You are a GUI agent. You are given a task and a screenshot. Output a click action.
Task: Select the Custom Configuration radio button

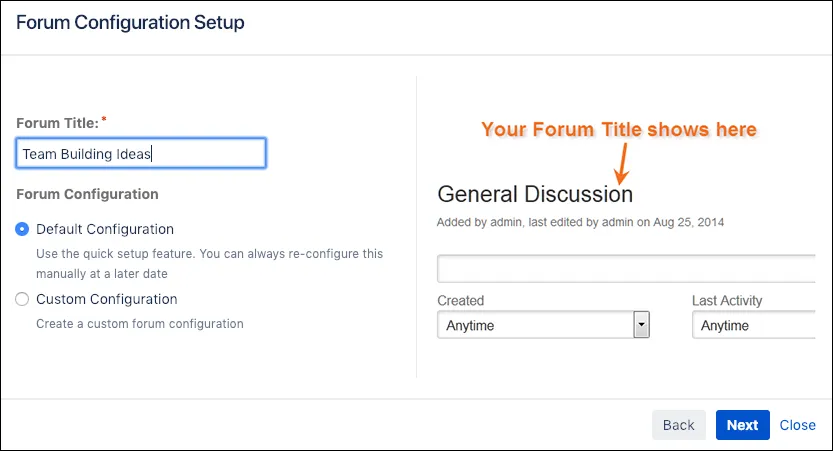(x=22, y=299)
